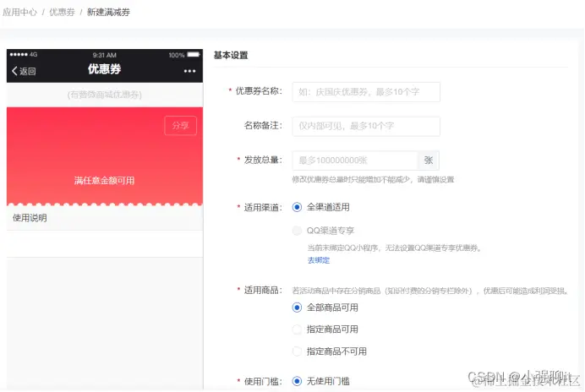Click the 有赞微商城优惠券 subtitle text
This screenshot has width=585, height=392.
(x=105, y=95)
